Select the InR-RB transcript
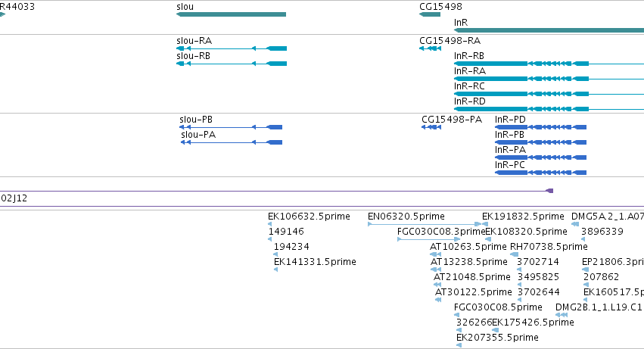 coord(549,64)
